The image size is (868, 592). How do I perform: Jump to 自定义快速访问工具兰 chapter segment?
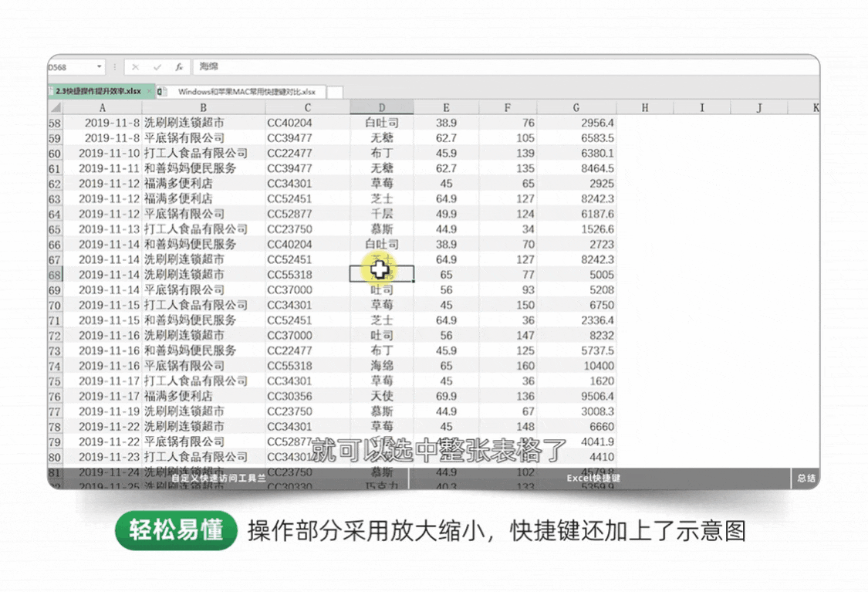[218, 478]
